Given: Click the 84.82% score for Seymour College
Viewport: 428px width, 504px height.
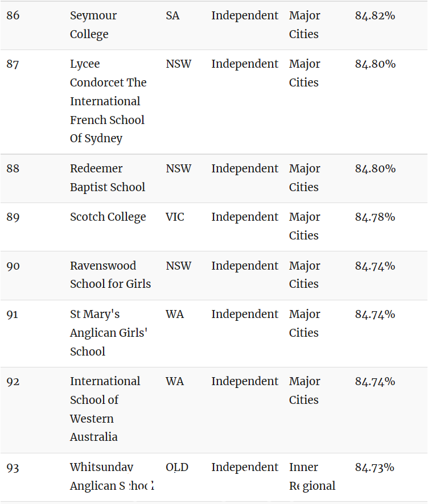Looking at the screenshot, I should point(375,15).
